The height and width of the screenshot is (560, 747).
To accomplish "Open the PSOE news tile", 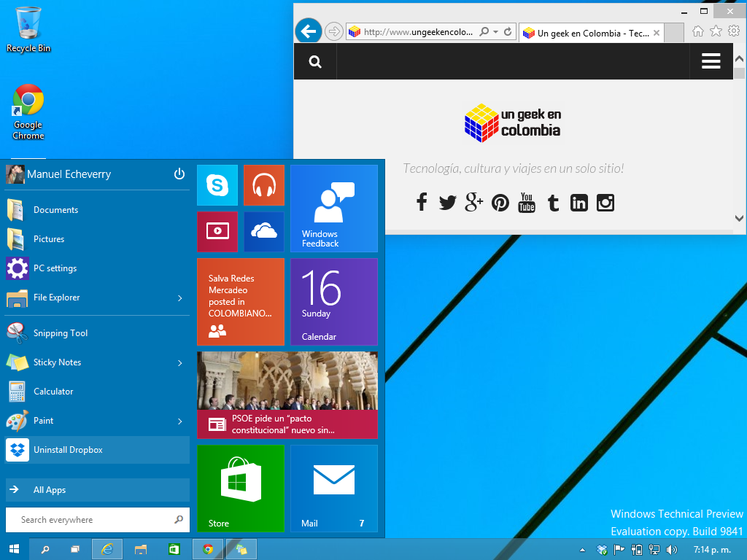I will pos(287,395).
